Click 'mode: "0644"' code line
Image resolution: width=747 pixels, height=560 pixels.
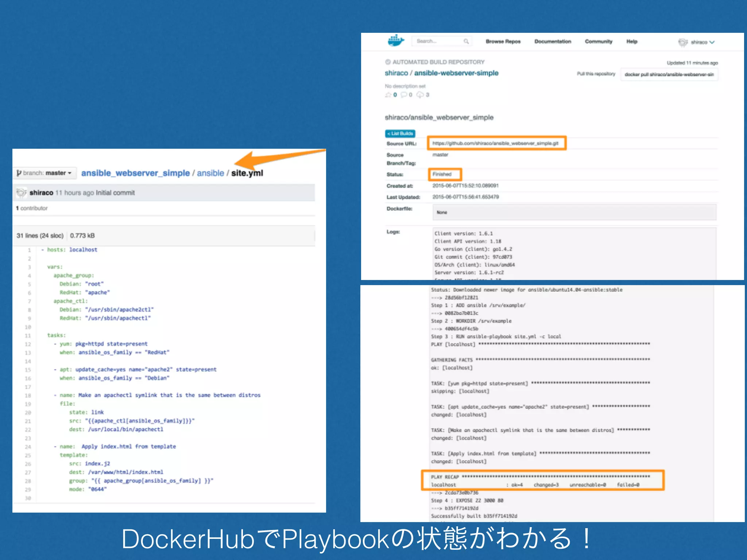pyautogui.click(x=88, y=489)
